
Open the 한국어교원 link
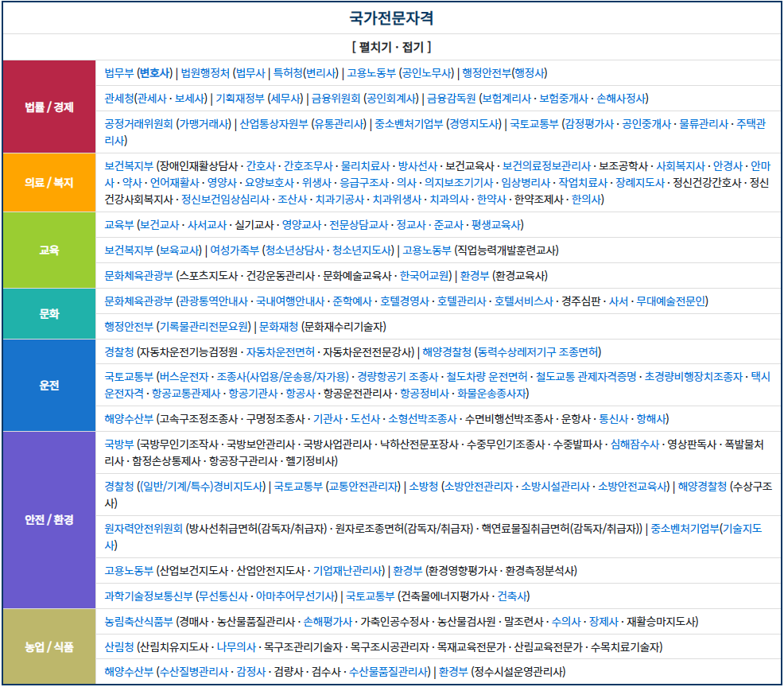425,276
